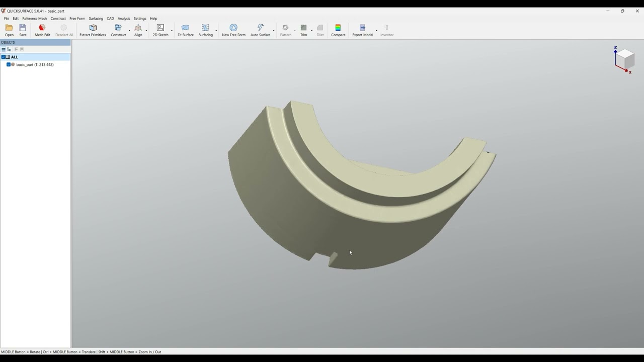This screenshot has width=644, height=362.
Task: Open the Edit menu
Action: click(16, 19)
